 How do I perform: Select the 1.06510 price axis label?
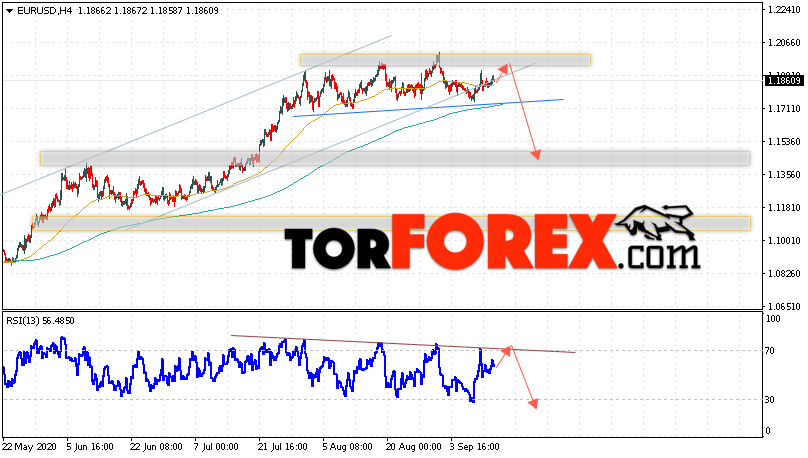point(784,307)
